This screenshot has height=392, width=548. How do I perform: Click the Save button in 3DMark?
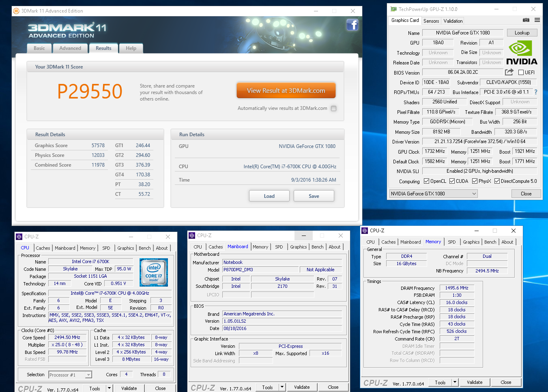pos(314,196)
